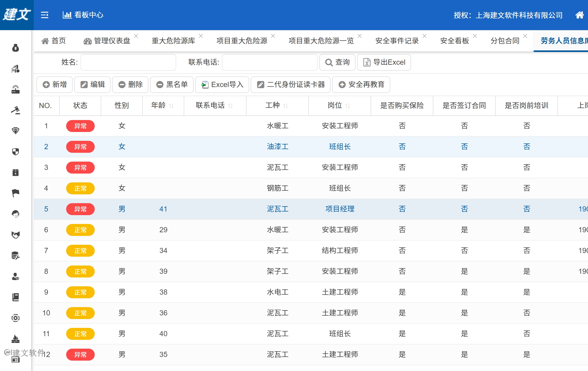Click the 删除 delete button

(130, 85)
